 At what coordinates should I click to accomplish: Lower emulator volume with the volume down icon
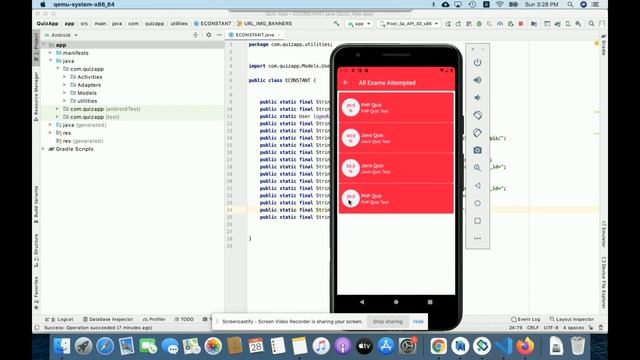click(x=477, y=98)
